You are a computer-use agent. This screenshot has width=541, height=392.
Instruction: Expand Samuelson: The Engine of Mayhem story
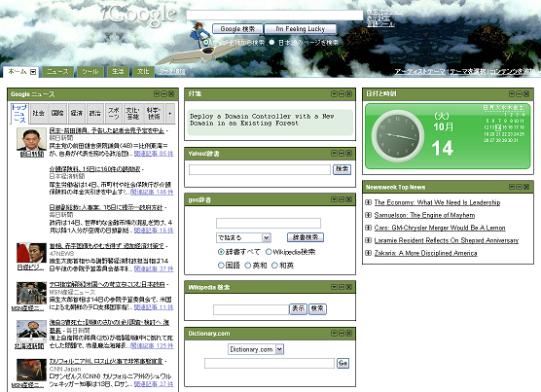368,215
